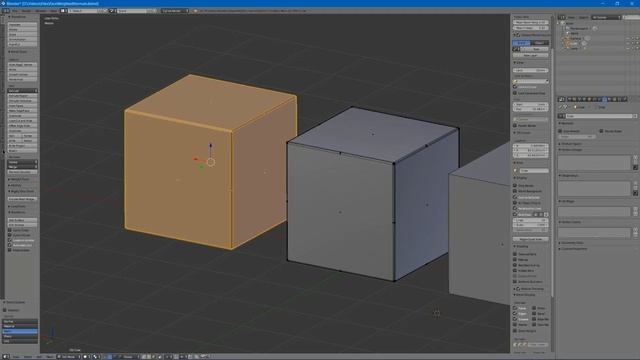This screenshot has height=360, width=640.
Task: Open the Select menu in 3D view header
Action: pyautogui.click(x=28, y=356)
